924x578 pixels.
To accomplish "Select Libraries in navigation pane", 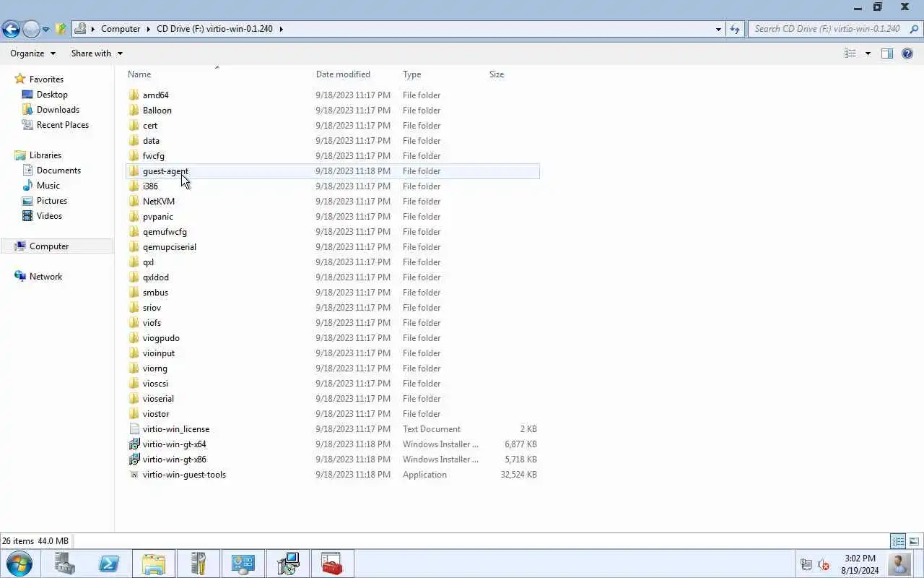I will 45,155.
